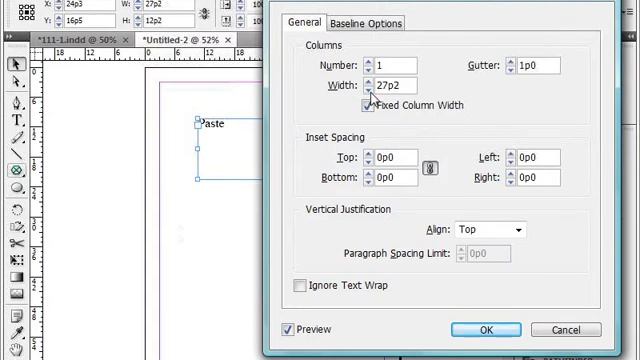Select the Note tool

pos(16,316)
